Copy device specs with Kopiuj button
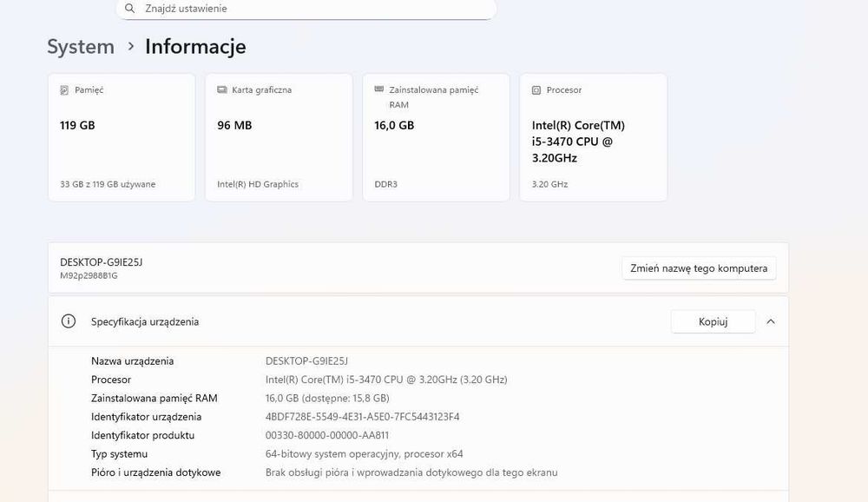The width and height of the screenshot is (868, 502). [x=713, y=321]
